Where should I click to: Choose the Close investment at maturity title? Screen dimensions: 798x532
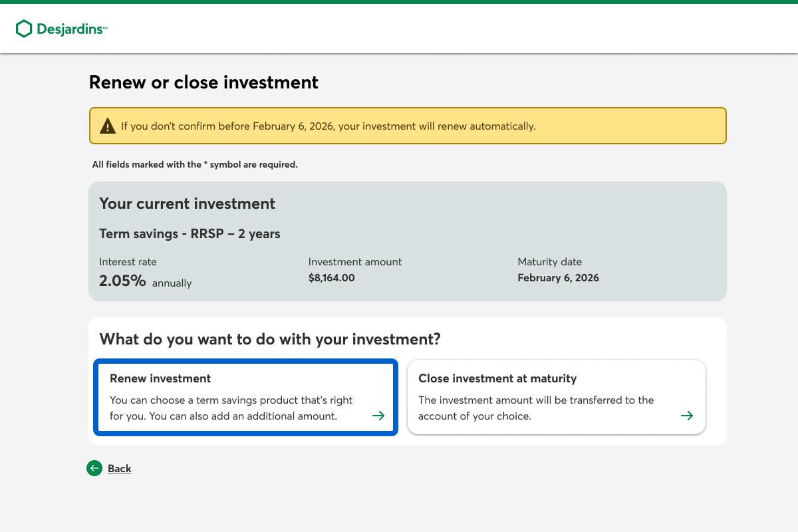click(x=497, y=378)
